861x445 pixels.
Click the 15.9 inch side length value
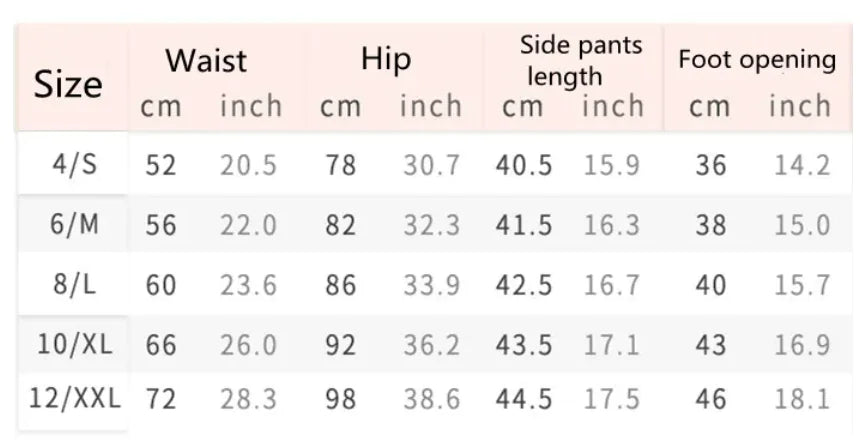pos(611,165)
